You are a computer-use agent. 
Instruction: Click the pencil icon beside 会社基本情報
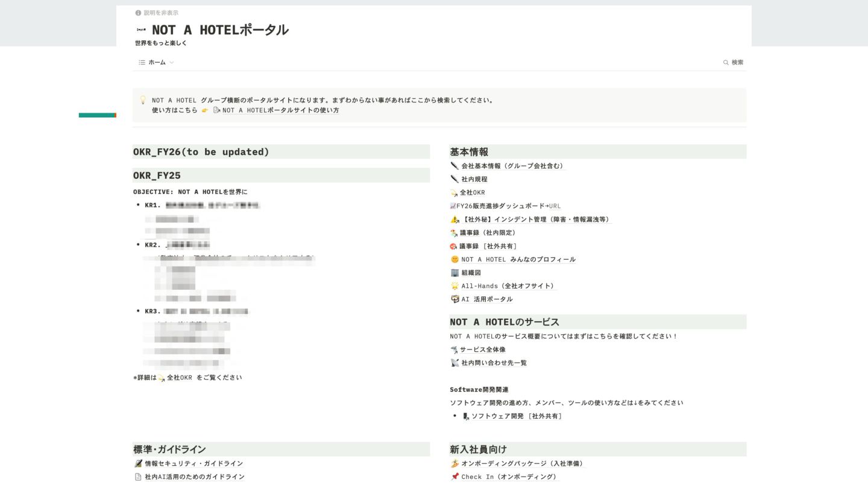(454, 166)
